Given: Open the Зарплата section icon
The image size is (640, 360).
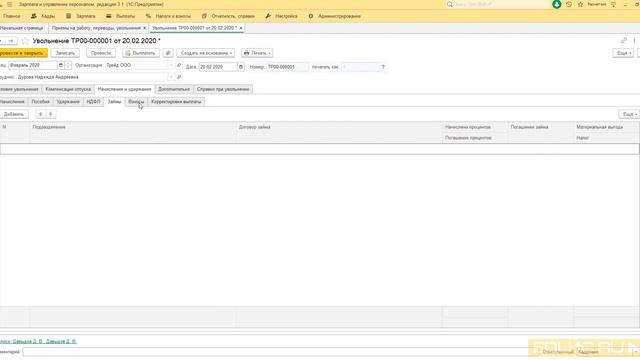Looking at the screenshot, I should [69, 16].
